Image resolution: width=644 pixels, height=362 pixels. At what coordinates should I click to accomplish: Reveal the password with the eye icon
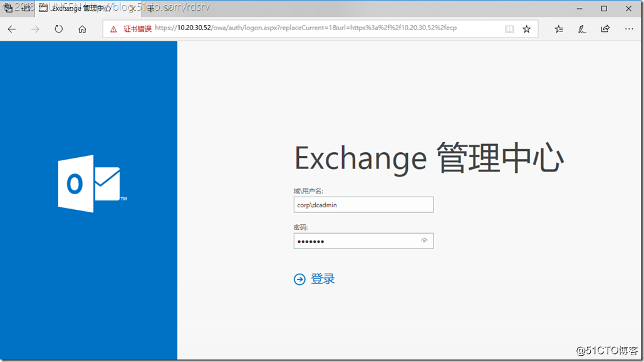click(424, 240)
